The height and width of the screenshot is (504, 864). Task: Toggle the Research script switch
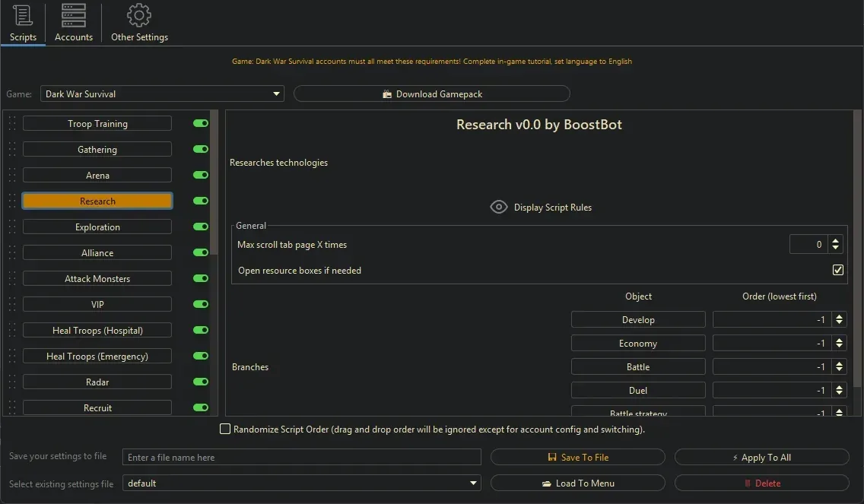tap(201, 201)
